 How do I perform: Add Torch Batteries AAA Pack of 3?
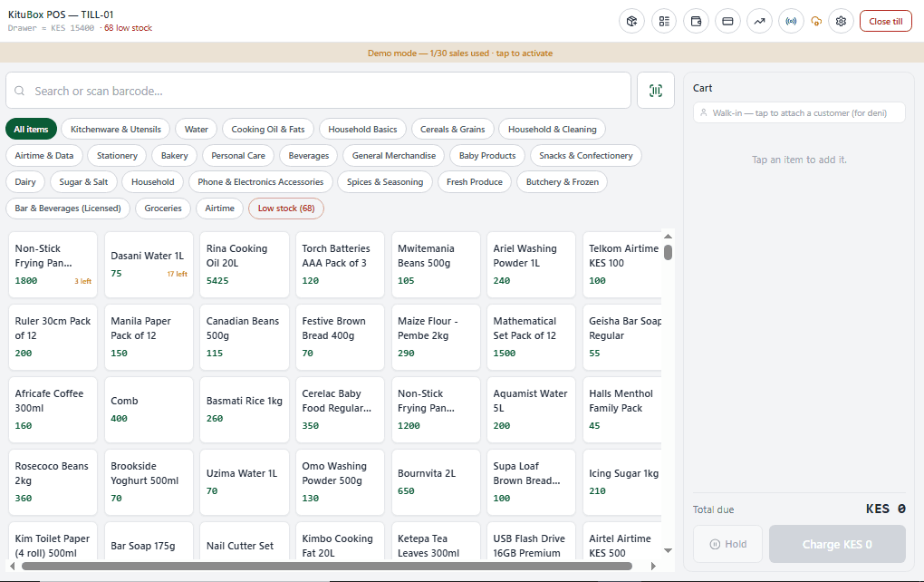coord(340,265)
